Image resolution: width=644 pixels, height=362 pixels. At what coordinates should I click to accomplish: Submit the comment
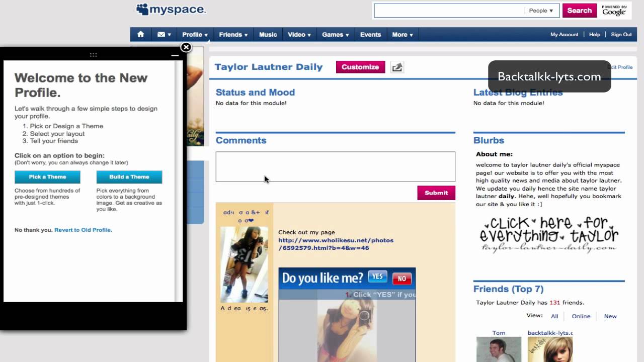coord(436,193)
